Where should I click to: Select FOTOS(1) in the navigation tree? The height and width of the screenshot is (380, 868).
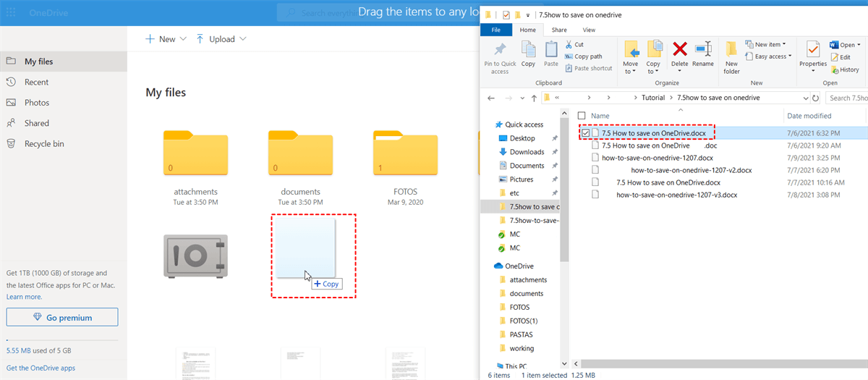coord(524,321)
